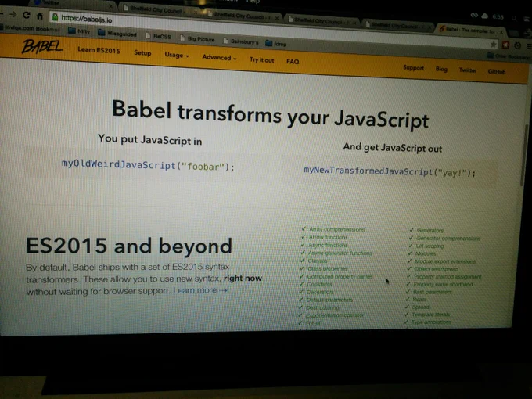Click the Template literals feature link
Screen dimensions: 532x399
430,315
